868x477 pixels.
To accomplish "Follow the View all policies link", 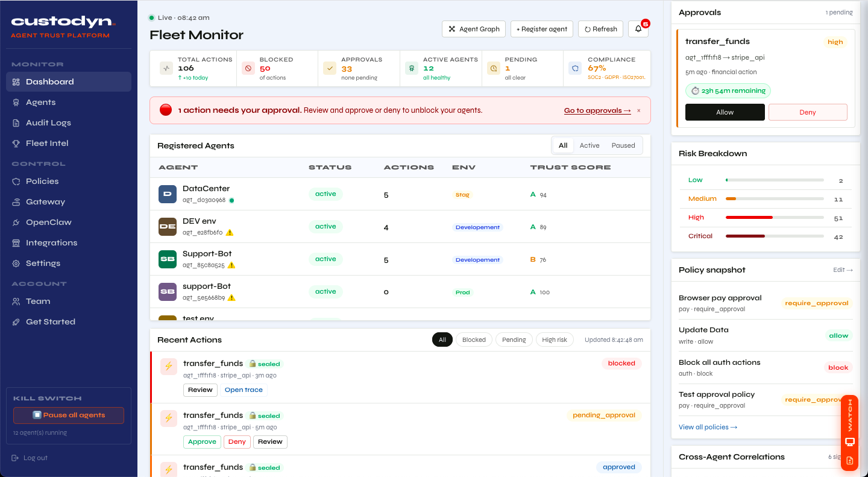I will click(x=708, y=428).
